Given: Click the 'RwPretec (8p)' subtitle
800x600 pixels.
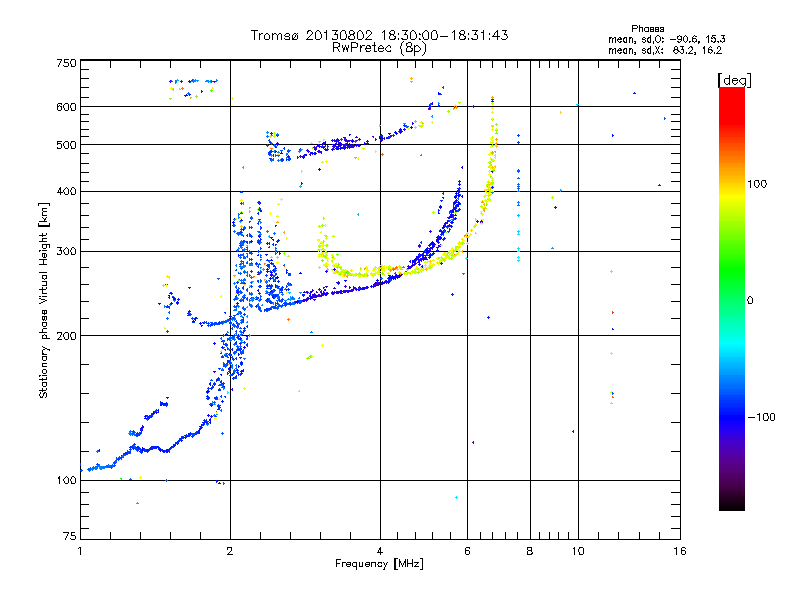Looking at the screenshot, I should coord(379,48).
